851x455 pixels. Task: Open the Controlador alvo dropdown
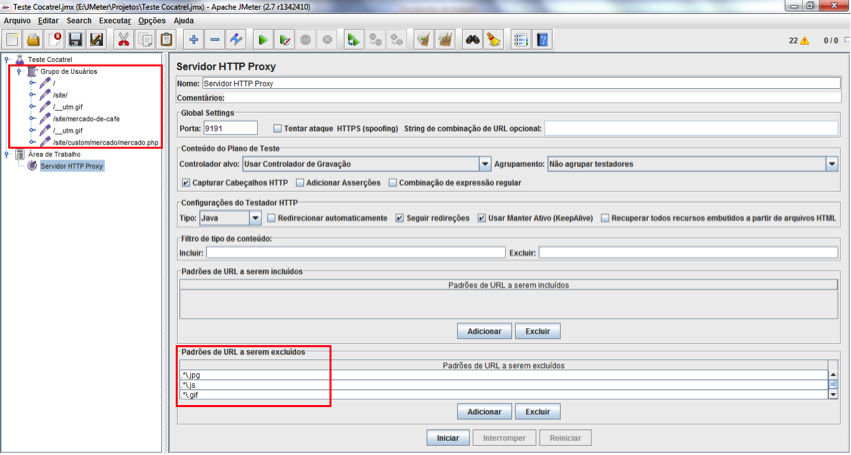485,164
